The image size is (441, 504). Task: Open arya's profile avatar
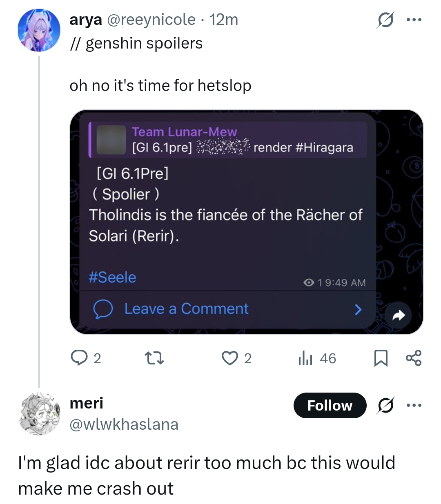tap(39, 31)
